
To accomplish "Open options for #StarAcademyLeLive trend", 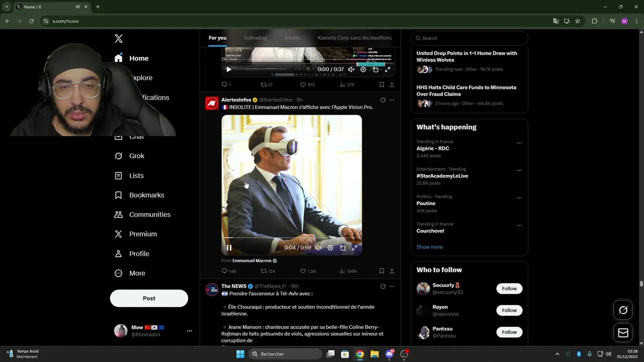I will click(519, 170).
